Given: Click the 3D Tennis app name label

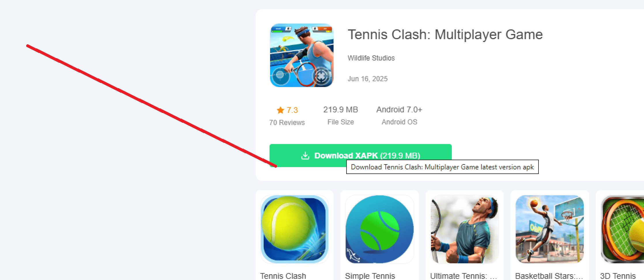Looking at the screenshot, I should click(x=618, y=276).
